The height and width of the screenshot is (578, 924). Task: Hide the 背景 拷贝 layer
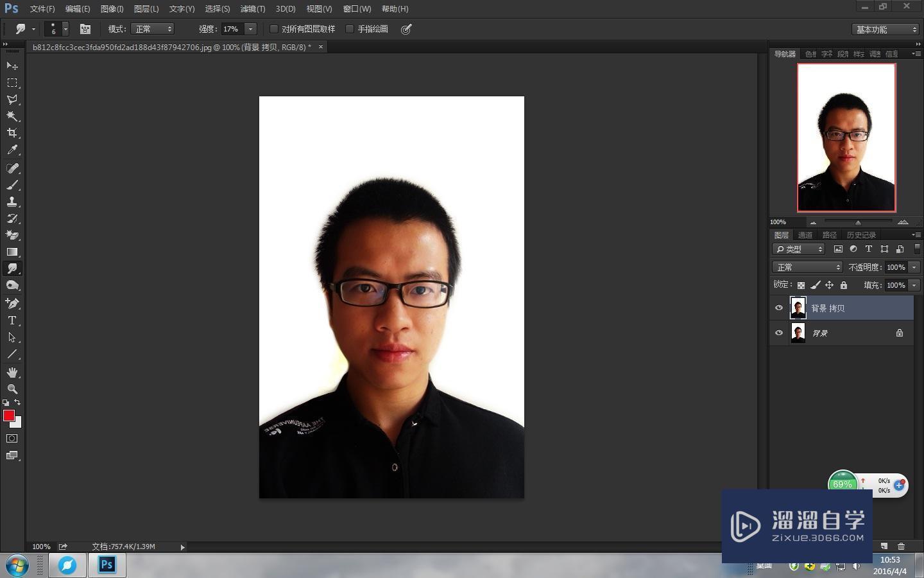coord(778,308)
